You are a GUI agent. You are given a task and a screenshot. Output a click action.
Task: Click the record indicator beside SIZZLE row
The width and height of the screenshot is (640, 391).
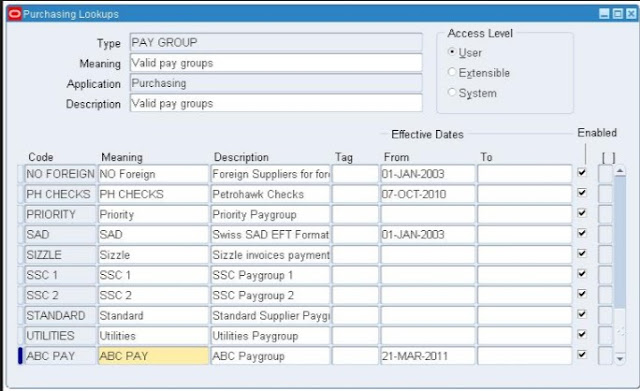pos(20,255)
